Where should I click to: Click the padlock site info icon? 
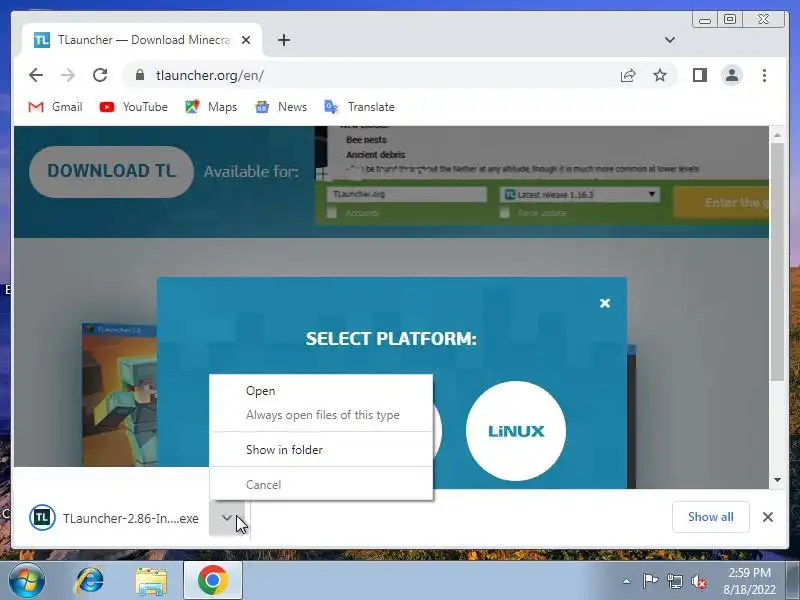click(140, 76)
